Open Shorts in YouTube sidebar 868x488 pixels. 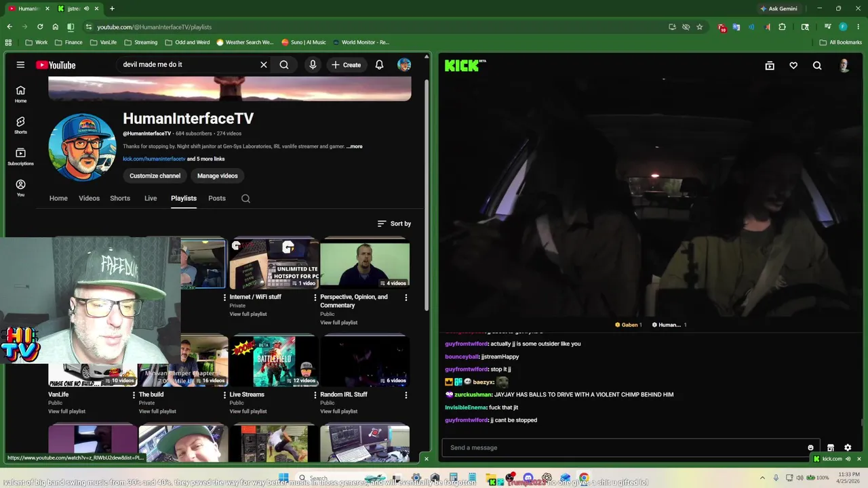click(x=20, y=125)
